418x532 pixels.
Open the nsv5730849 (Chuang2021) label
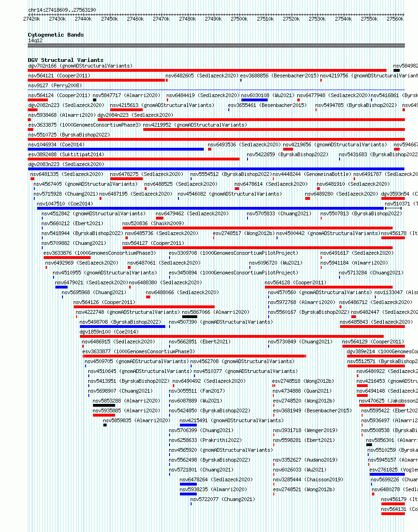tap(300, 342)
